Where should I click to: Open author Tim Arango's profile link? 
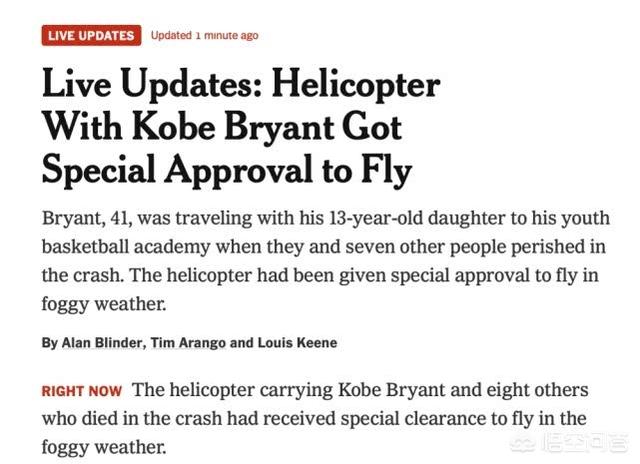click(188, 343)
